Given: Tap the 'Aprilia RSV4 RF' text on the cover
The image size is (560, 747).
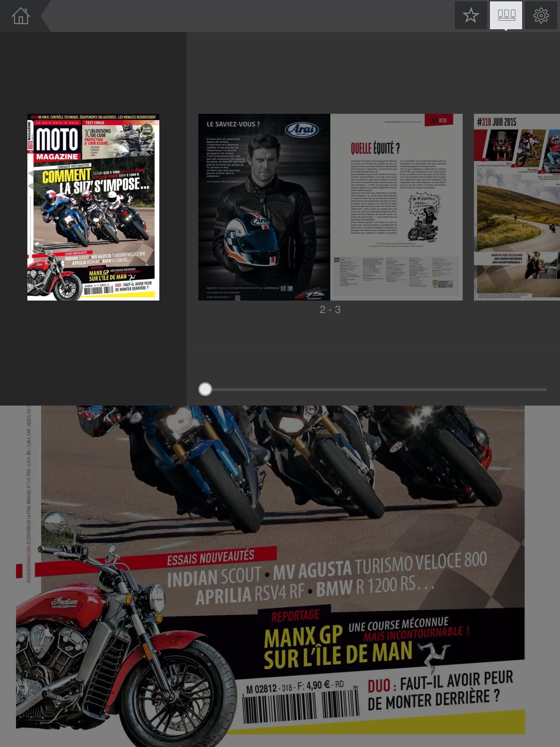Looking at the screenshot, I should 250,594.
